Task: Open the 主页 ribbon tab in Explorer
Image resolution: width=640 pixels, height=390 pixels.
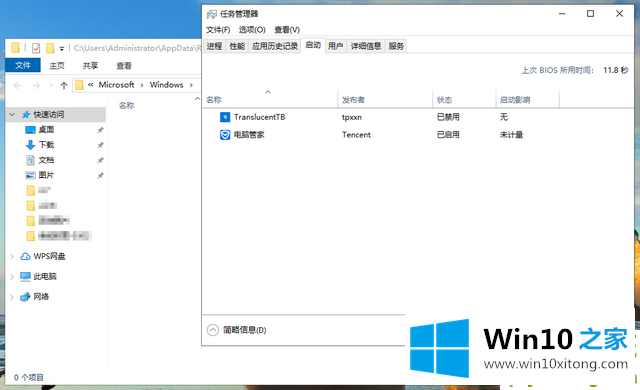Action: (57, 66)
